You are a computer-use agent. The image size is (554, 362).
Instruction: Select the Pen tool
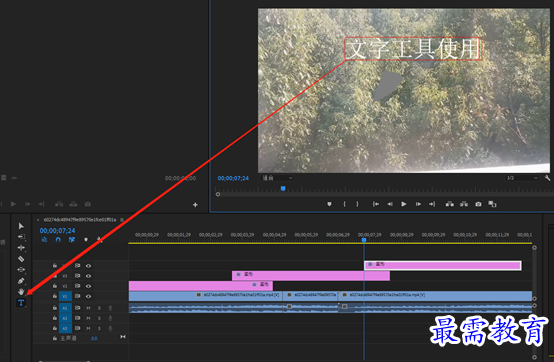[x=21, y=281]
